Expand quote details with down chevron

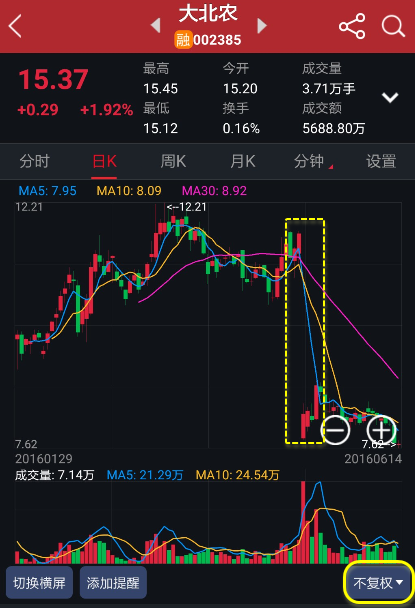point(390,97)
